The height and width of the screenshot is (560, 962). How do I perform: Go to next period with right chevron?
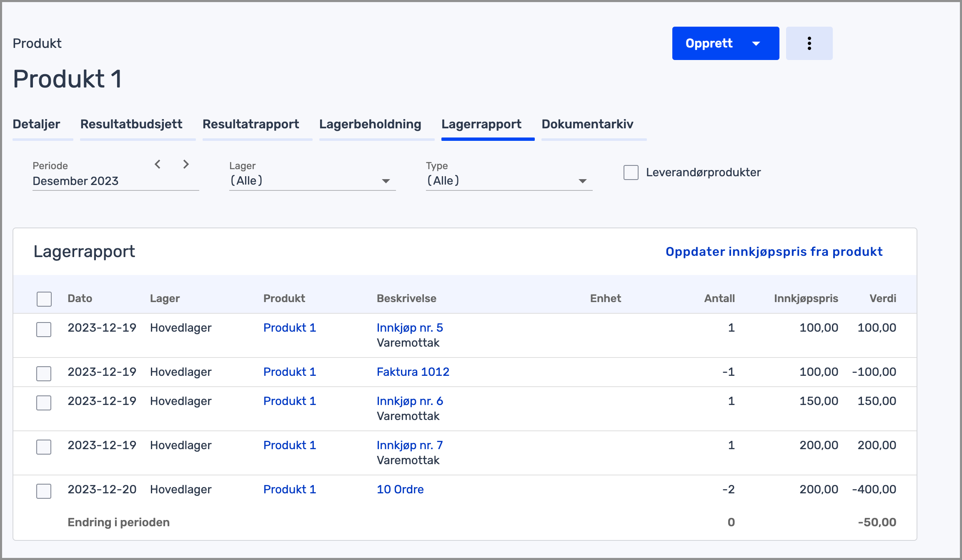click(x=186, y=164)
